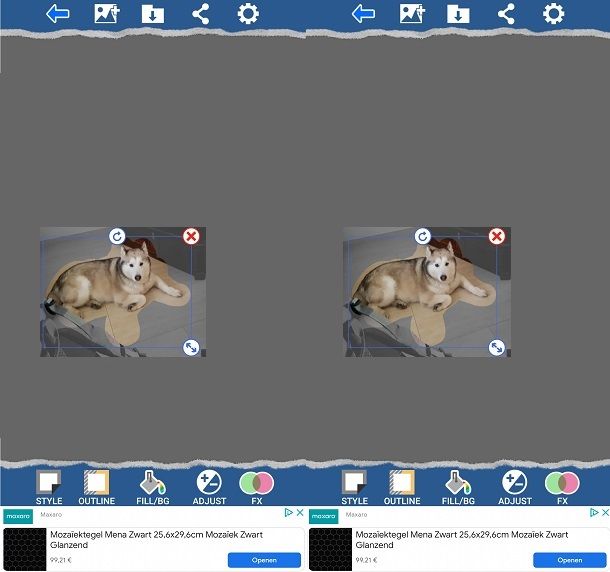The height and width of the screenshot is (572, 610).
Task: Open AdChoices info icon in right ad
Action: click(x=594, y=512)
